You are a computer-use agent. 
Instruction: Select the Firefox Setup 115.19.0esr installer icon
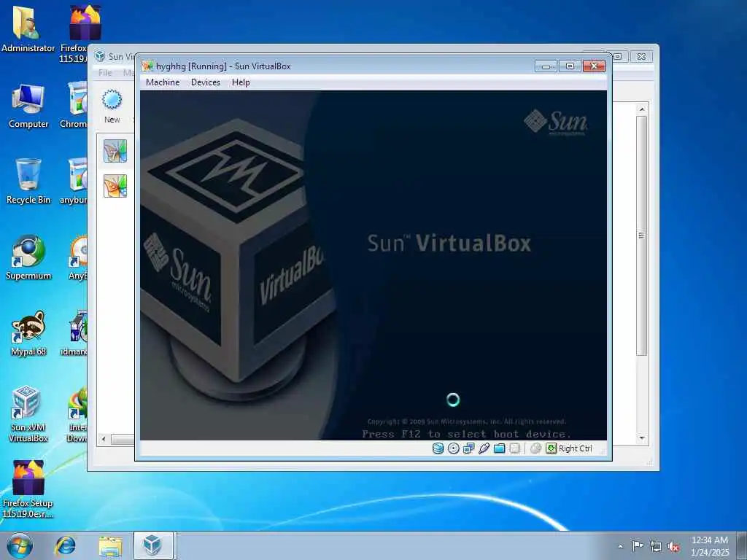28,489
